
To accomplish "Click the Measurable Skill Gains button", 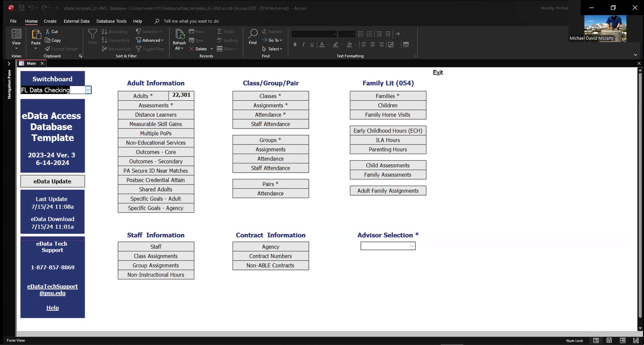I will 156,124.
